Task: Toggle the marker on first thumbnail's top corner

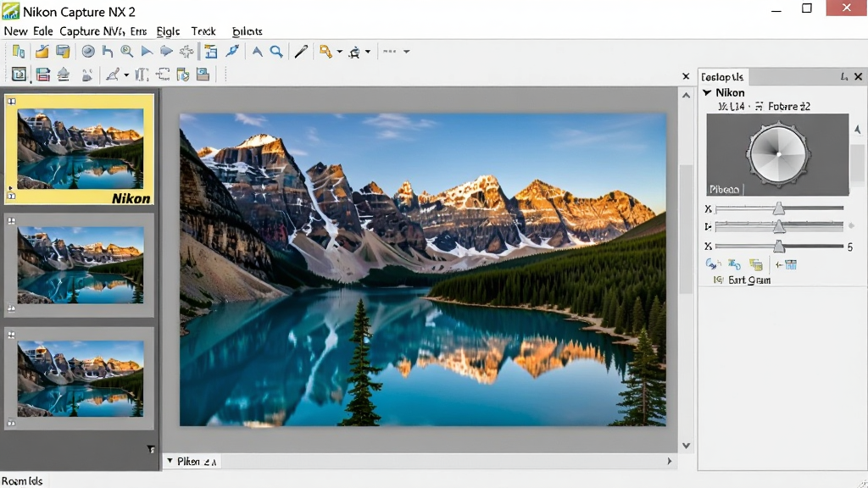Action: point(12,102)
